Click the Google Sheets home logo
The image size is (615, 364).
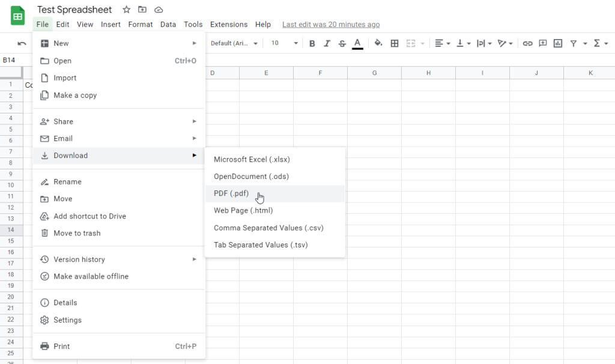click(17, 16)
